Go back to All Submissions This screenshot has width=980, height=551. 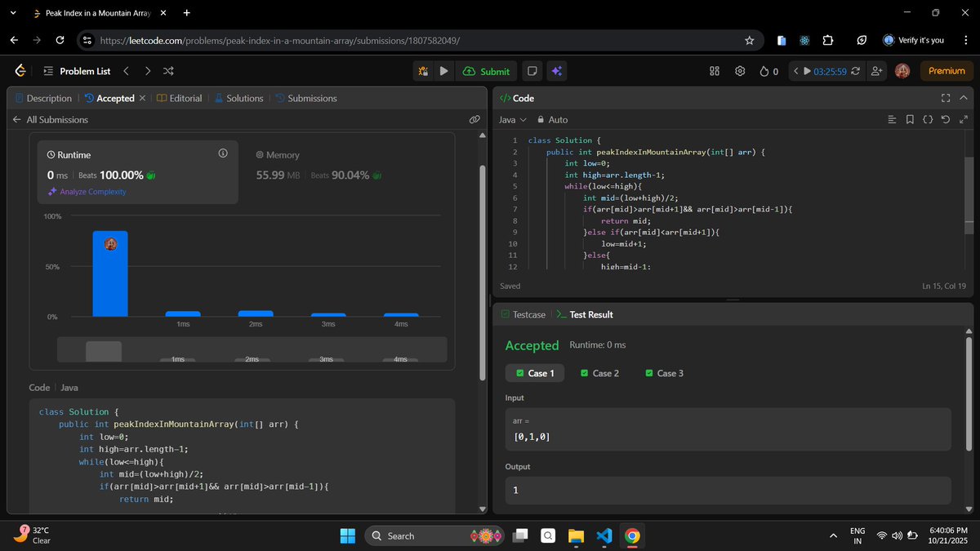coord(50,119)
